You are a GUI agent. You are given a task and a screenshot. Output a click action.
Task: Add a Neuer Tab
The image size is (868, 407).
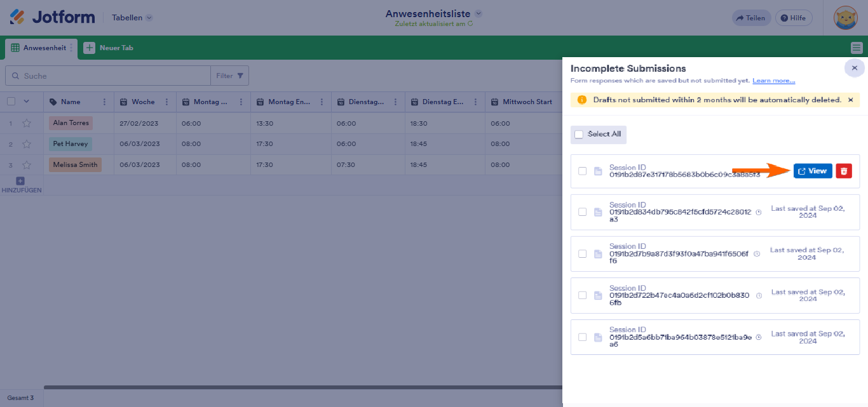(109, 48)
